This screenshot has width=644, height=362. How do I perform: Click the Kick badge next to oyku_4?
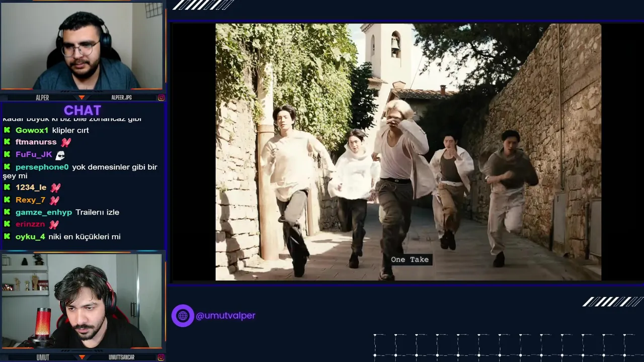coord(7,237)
